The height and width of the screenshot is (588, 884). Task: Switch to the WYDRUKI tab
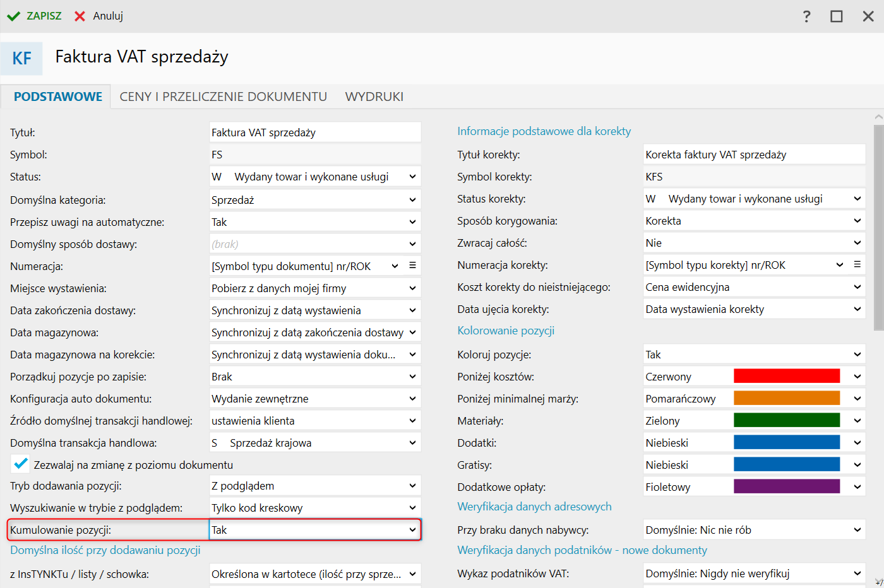[x=374, y=97]
